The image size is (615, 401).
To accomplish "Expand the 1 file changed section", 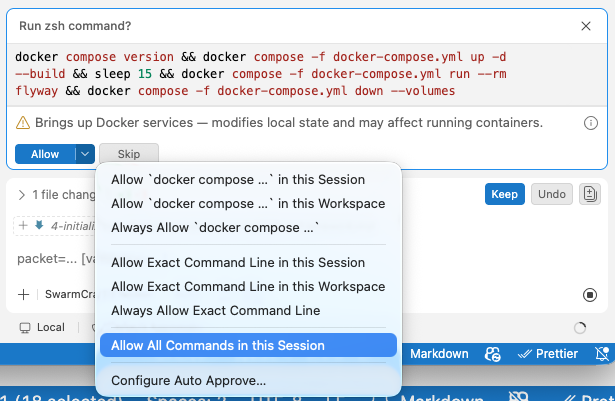I will point(22,195).
